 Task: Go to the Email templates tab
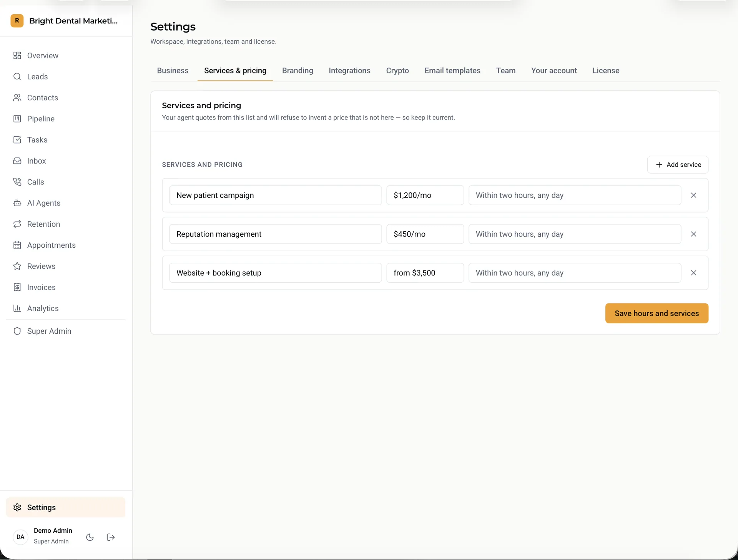pos(452,71)
